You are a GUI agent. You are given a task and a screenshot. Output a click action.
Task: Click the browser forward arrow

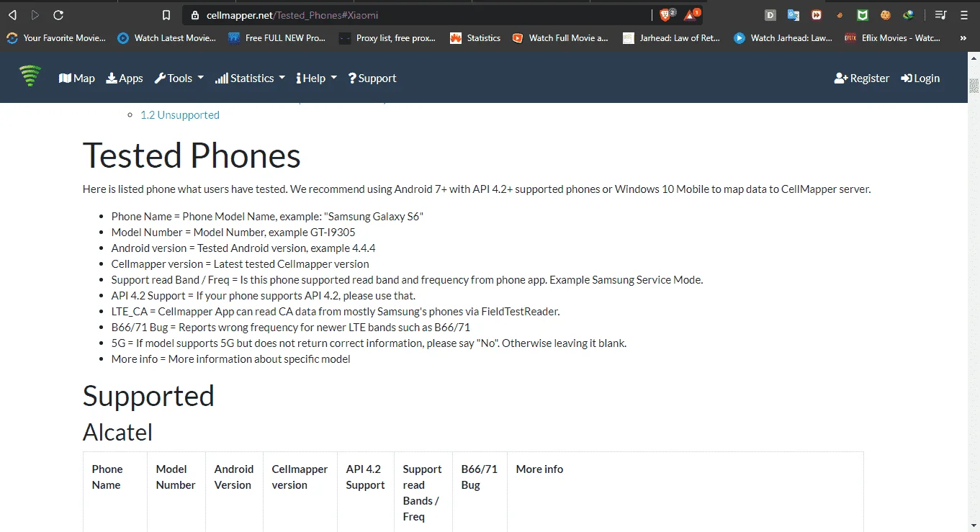point(35,14)
